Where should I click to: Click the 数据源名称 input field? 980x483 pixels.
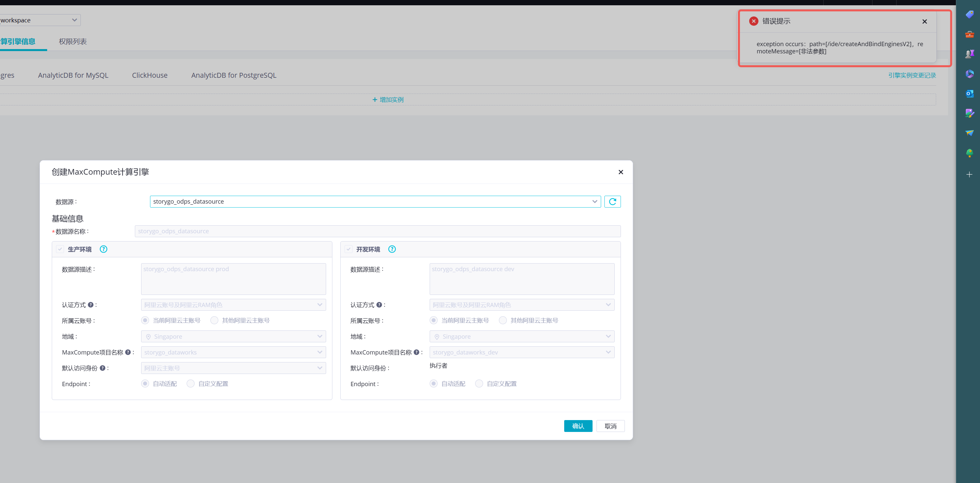pyautogui.click(x=377, y=231)
